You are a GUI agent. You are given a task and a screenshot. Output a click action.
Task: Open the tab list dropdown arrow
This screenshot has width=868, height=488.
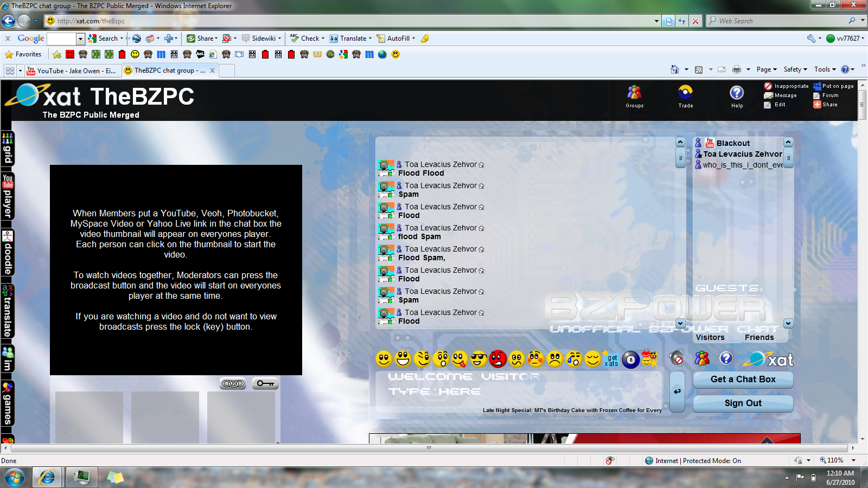tap(20, 70)
